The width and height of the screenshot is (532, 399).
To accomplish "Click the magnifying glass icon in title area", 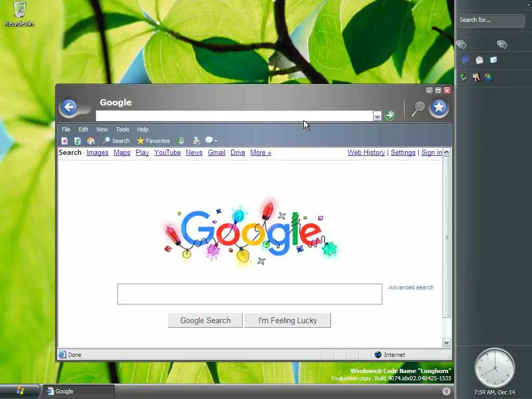I will tap(418, 109).
